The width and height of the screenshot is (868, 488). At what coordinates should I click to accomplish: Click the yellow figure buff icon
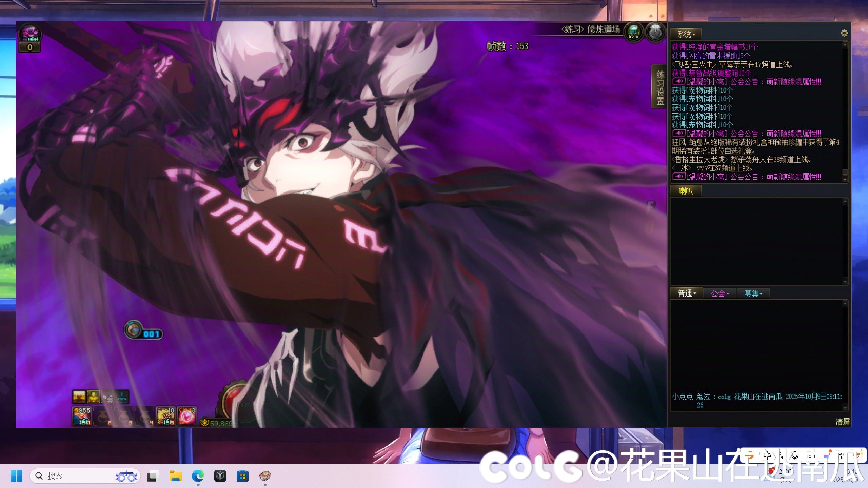[94, 397]
